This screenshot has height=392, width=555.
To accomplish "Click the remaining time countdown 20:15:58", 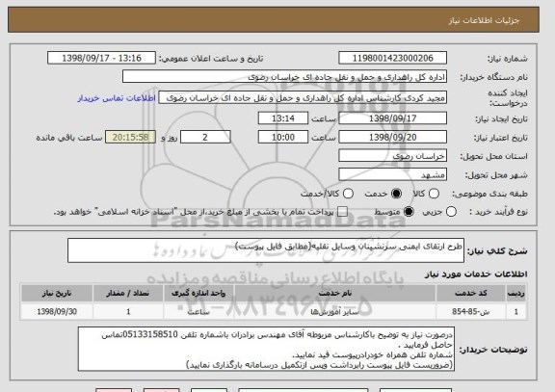I will [x=131, y=137].
